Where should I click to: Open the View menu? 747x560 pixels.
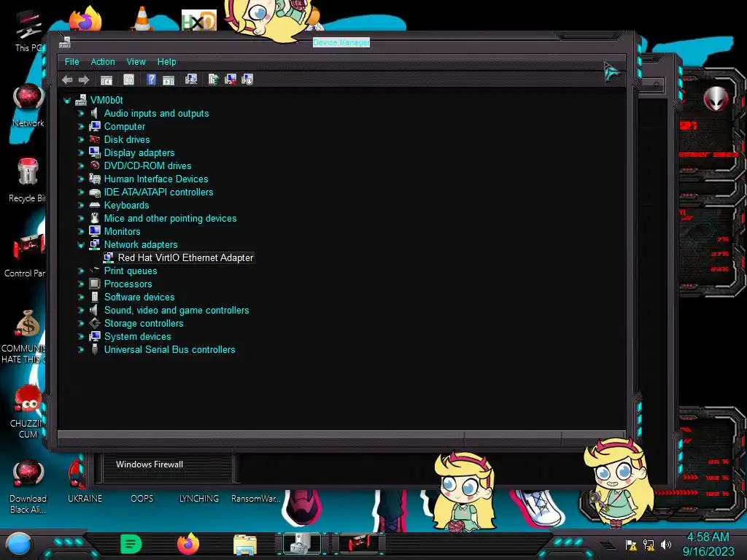pyautogui.click(x=136, y=62)
